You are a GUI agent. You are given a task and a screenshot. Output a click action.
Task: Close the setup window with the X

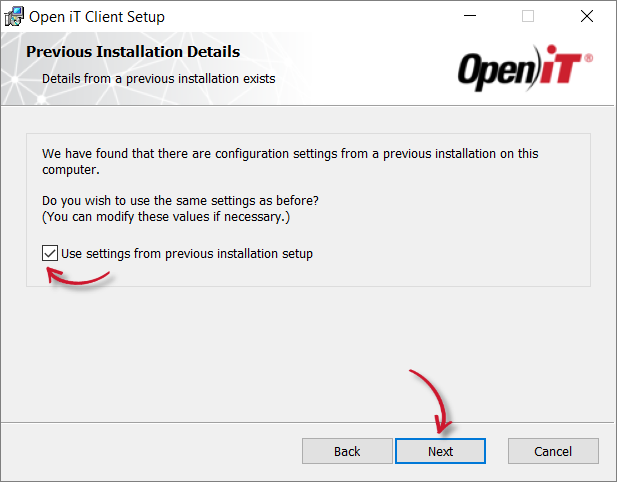[586, 16]
